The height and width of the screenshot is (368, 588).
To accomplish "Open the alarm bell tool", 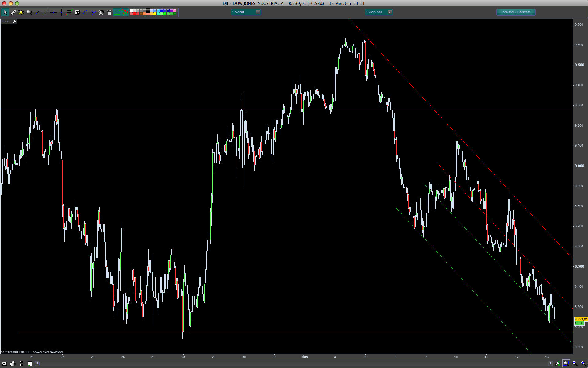I will pyautogui.click(x=21, y=12).
